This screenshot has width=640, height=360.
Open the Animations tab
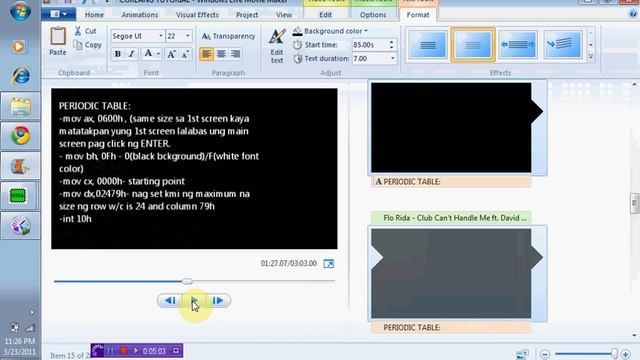(140, 15)
